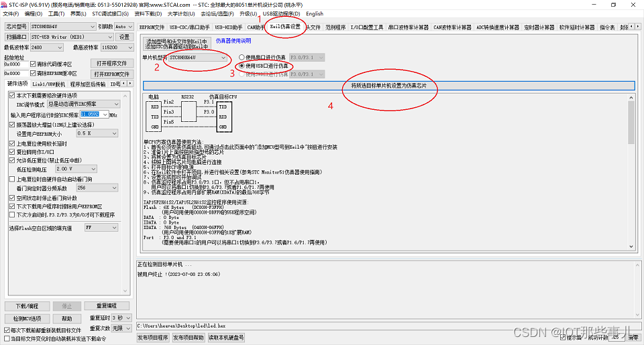Open Flash fill value FF dropdown
Image resolution: width=644 pixels, height=345 pixels.
tap(101, 228)
